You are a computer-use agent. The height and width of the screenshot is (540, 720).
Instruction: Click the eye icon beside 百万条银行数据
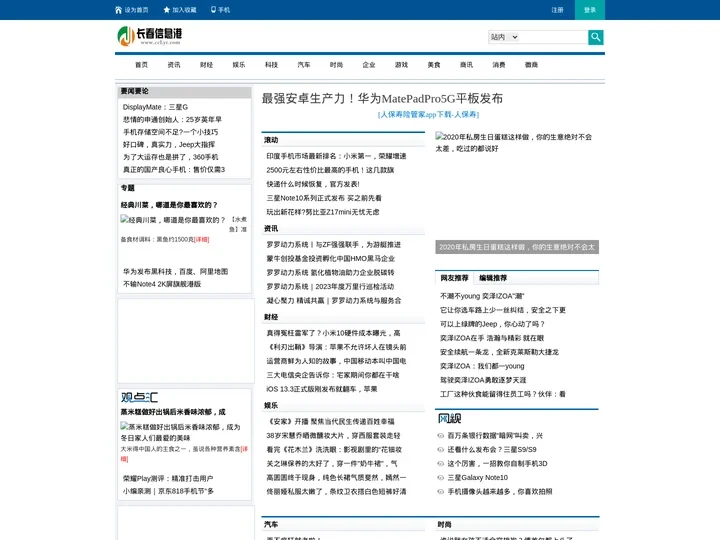pyautogui.click(x=441, y=436)
